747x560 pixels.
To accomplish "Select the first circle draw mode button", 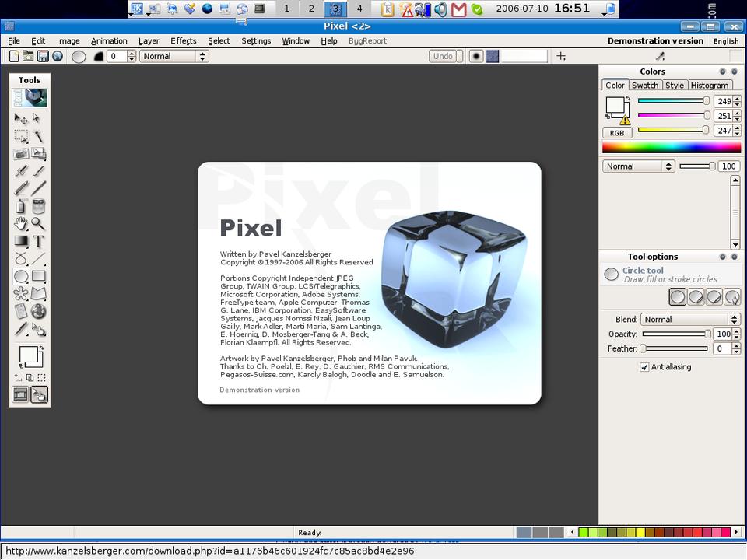I will pyautogui.click(x=678, y=296).
